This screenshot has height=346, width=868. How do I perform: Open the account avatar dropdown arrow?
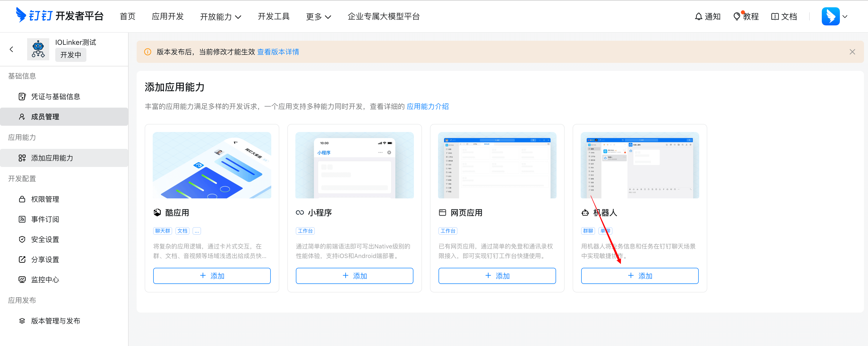845,17
